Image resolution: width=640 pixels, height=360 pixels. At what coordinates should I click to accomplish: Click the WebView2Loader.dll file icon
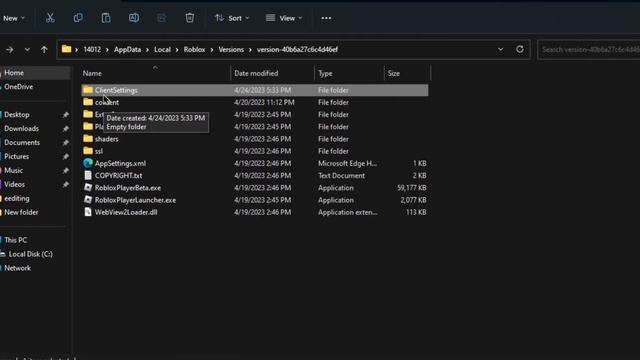(88, 212)
